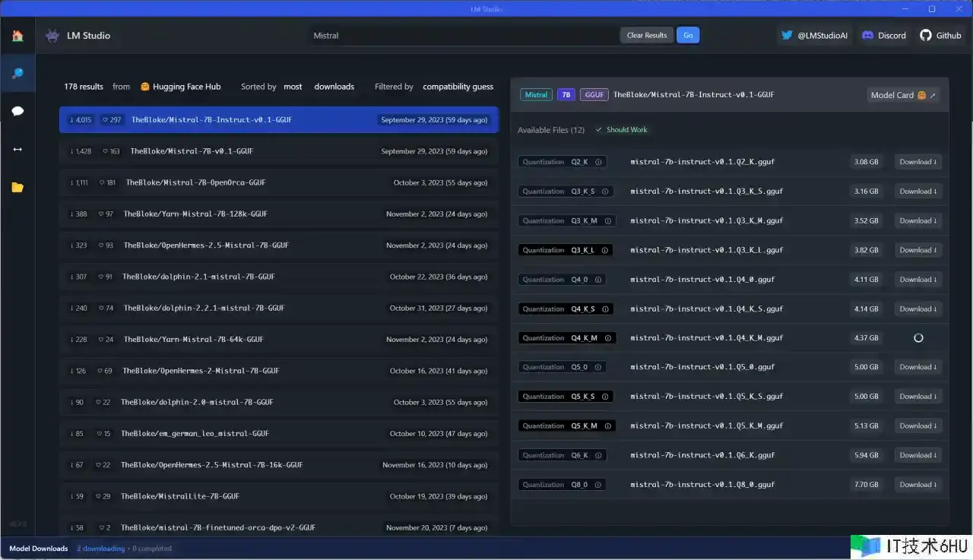Open the AI Chat bubble icon
Viewport: 973px width, 560px height.
click(x=17, y=111)
